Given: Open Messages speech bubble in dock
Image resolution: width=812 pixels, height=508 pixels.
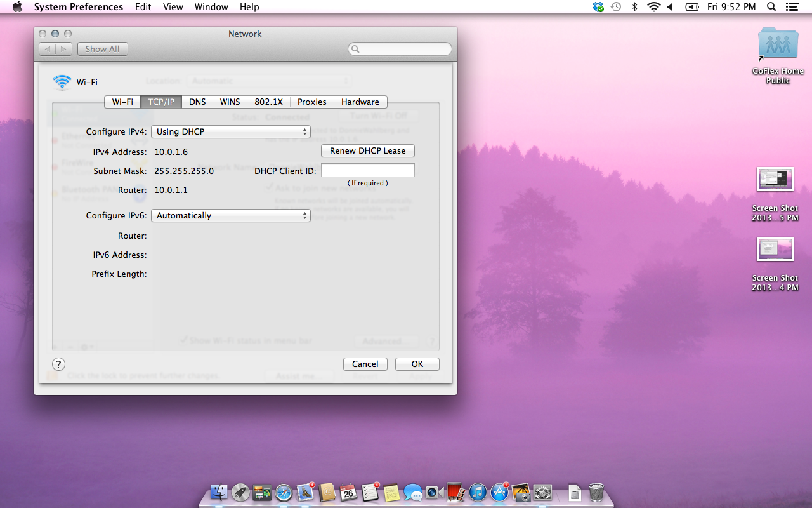Looking at the screenshot, I should click(x=413, y=492).
